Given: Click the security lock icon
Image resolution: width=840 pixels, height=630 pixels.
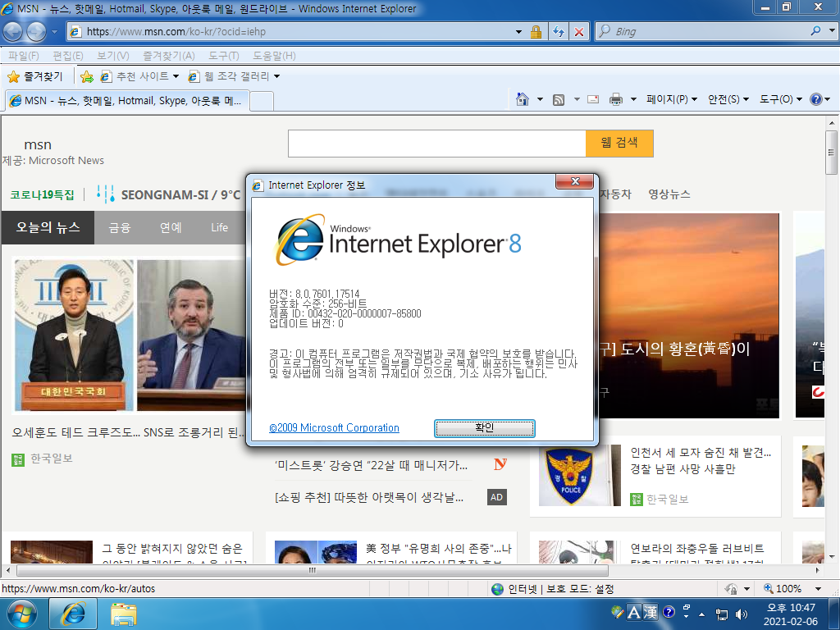Looking at the screenshot, I should [x=536, y=32].
